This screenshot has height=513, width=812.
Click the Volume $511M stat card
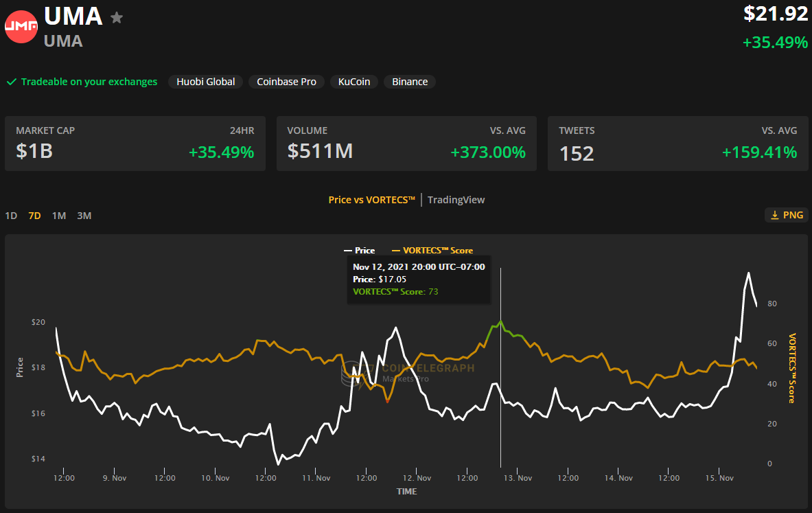pos(406,144)
